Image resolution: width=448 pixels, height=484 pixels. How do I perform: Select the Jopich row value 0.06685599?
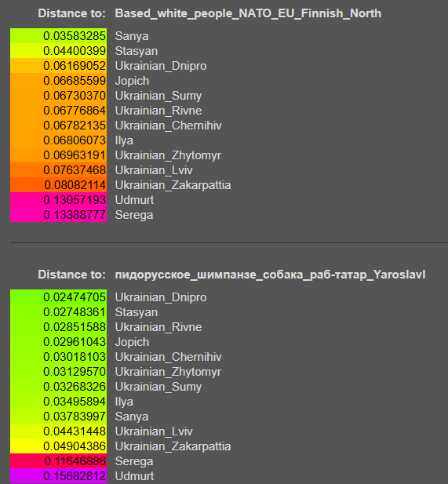[58, 81]
